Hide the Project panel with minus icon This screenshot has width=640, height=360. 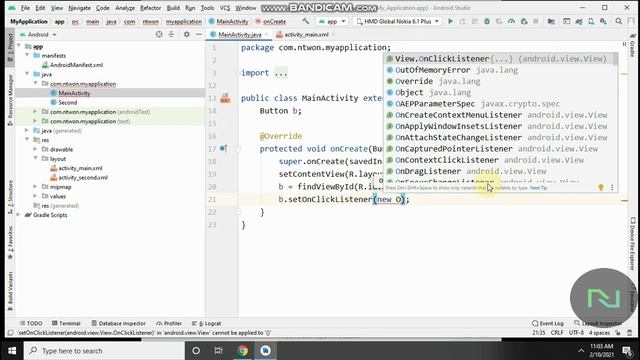(x=199, y=35)
